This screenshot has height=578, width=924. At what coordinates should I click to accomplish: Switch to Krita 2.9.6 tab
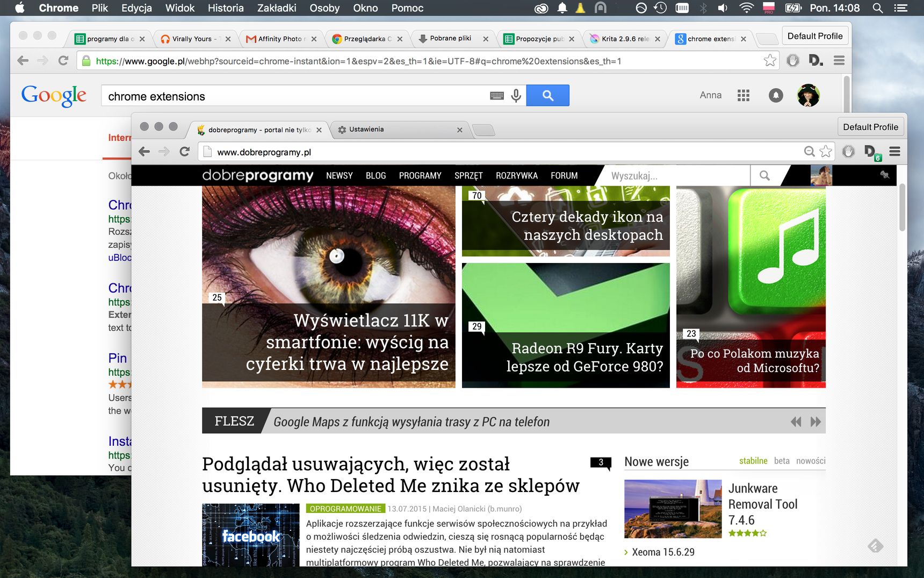625,39
